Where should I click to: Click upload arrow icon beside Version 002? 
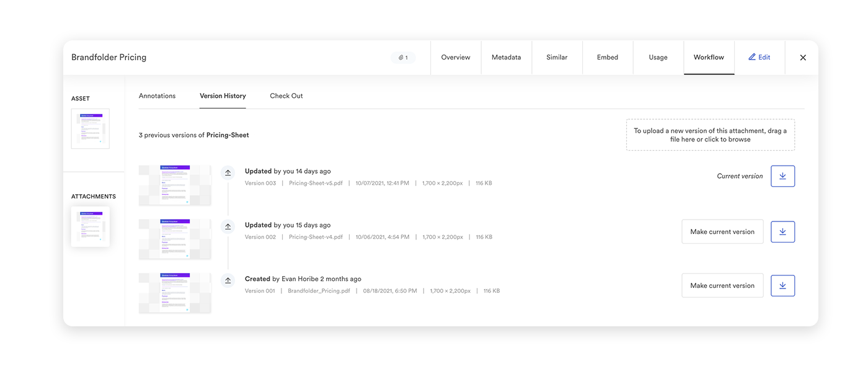(228, 227)
